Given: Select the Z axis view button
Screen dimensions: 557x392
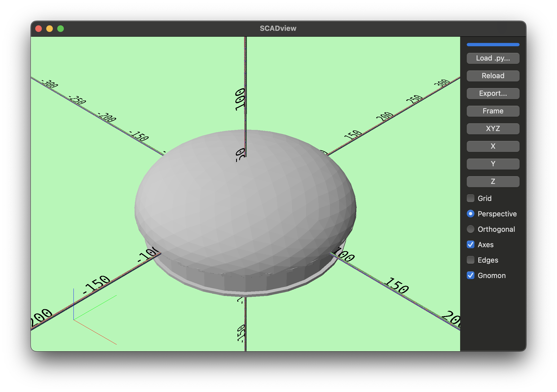Looking at the screenshot, I should point(493,181).
